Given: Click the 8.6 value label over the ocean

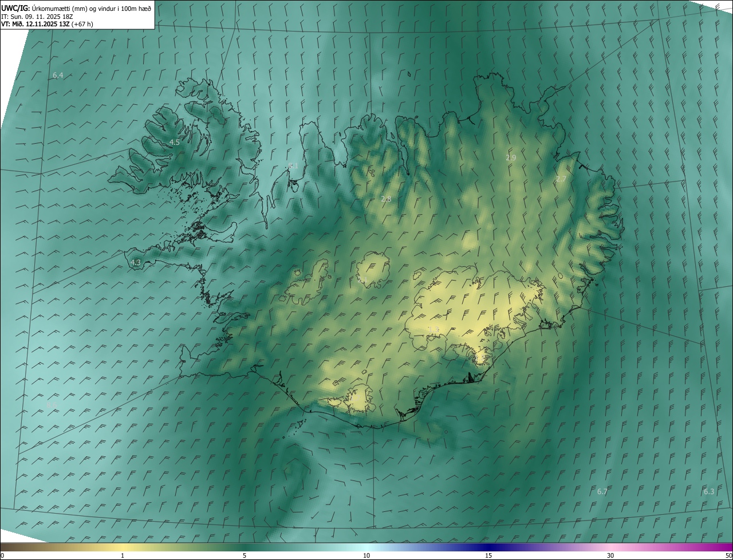Looking at the screenshot, I should [x=52, y=405].
